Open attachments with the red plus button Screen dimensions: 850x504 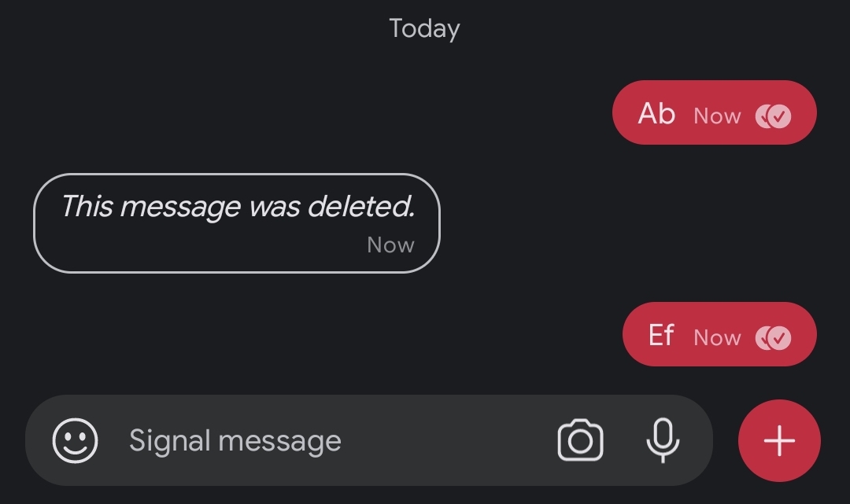coord(779,440)
